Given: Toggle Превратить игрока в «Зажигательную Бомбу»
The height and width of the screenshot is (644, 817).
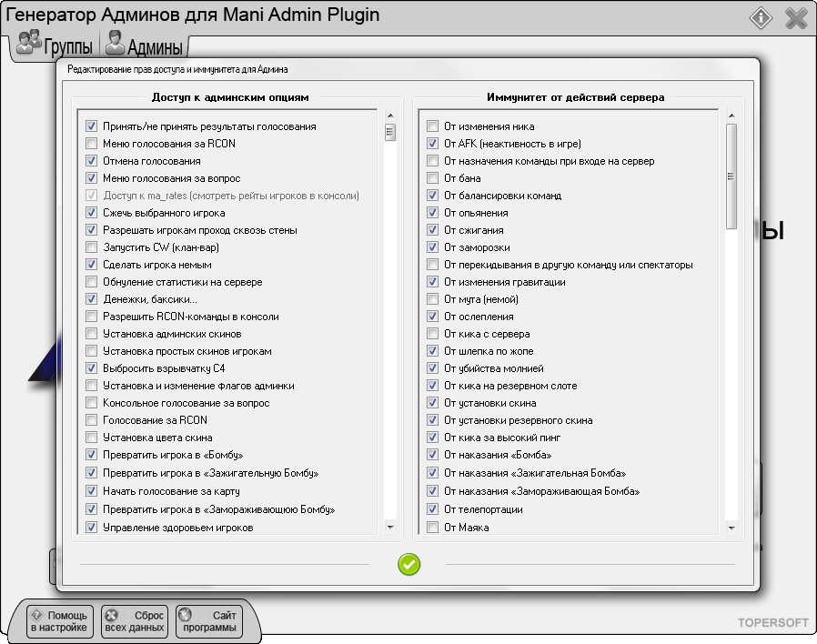Looking at the screenshot, I should [91, 473].
